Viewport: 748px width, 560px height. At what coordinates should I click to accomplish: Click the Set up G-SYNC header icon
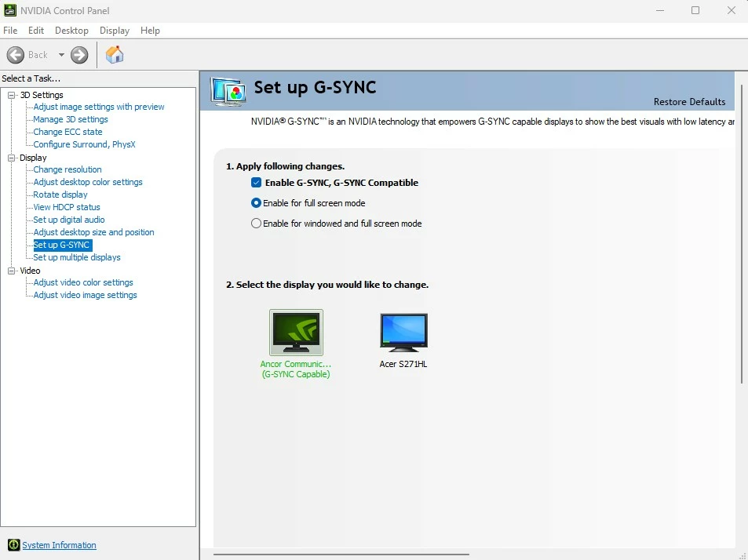[x=228, y=91]
